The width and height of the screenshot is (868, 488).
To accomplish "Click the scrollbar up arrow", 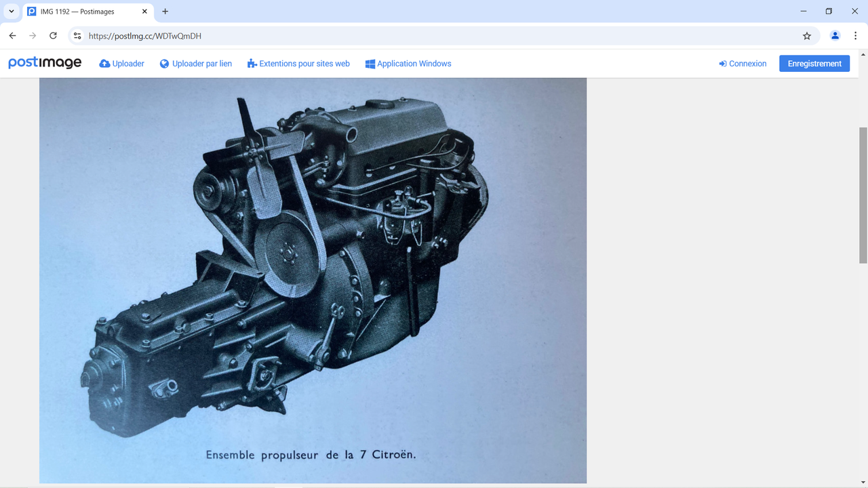I will [863, 54].
